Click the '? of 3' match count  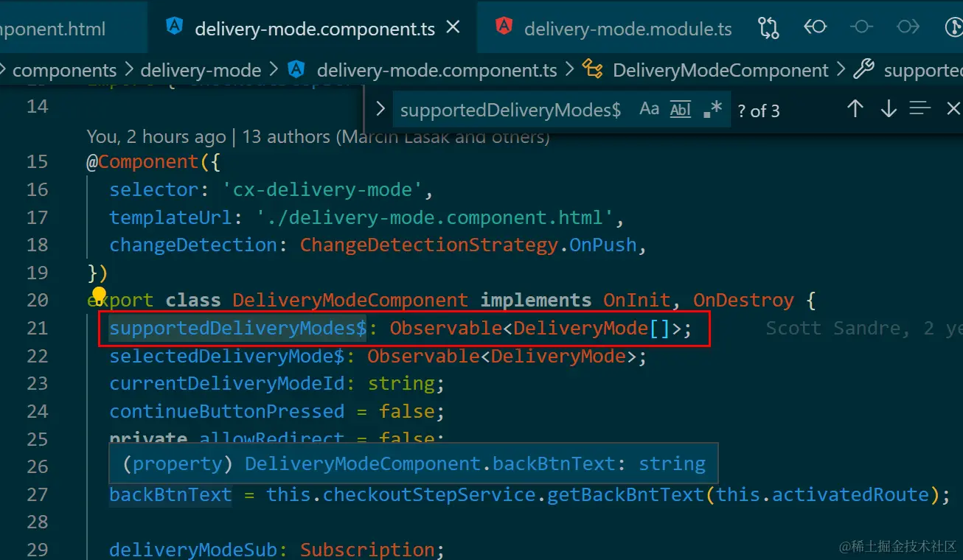coord(759,111)
